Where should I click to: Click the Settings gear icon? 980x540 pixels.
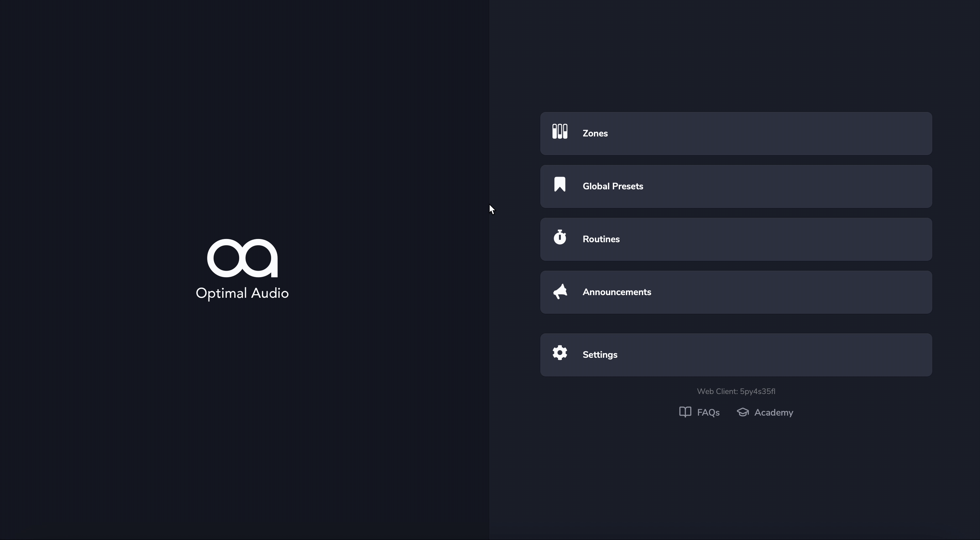pos(560,353)
